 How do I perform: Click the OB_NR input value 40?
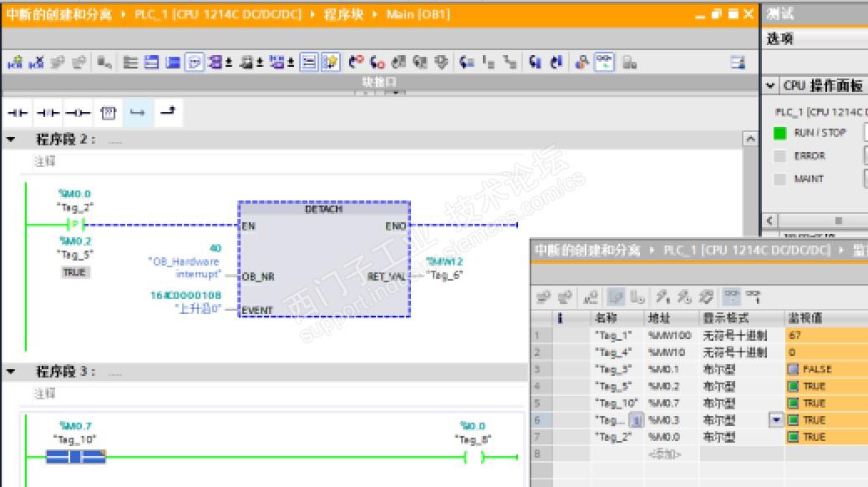[x=216, y=248]
